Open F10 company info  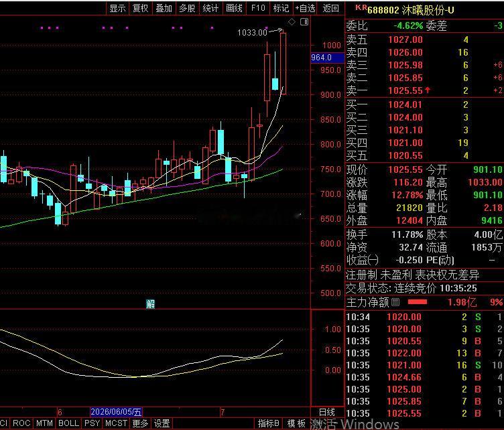click(x=258, y=8)
